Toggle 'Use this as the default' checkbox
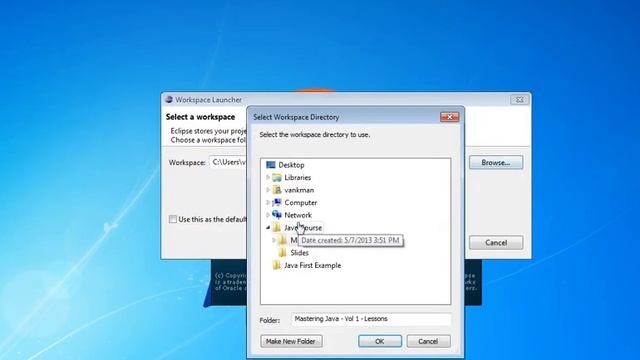The height and width of the screenshot is (360, 640). point(173,220)
